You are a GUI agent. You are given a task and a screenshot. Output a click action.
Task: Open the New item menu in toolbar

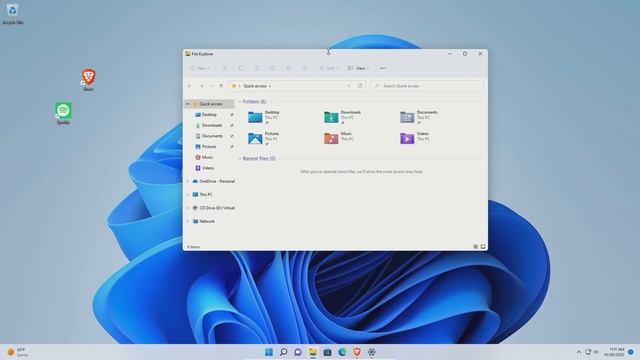click(199, 68)
